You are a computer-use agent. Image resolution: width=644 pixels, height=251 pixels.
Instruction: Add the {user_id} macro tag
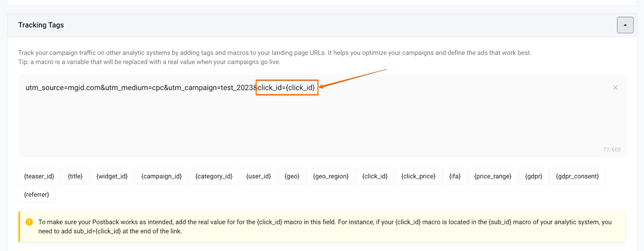pyautogui.click(x=258, y=176)
